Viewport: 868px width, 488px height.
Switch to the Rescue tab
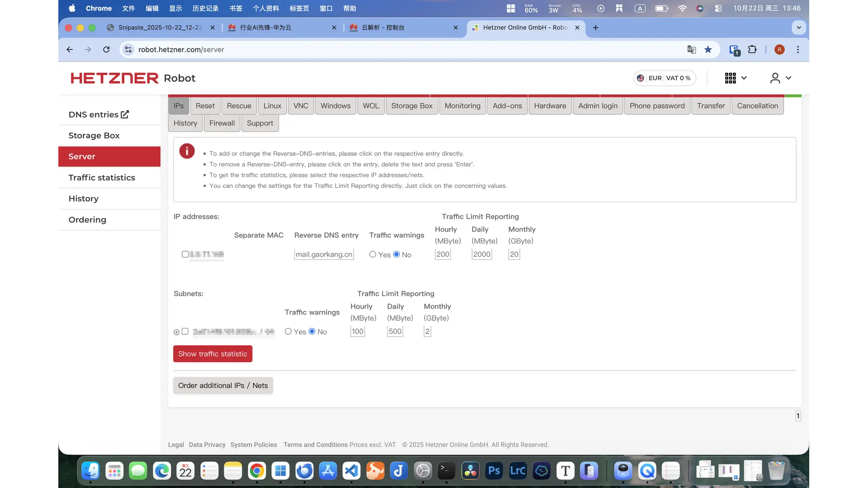click(239, 106)
